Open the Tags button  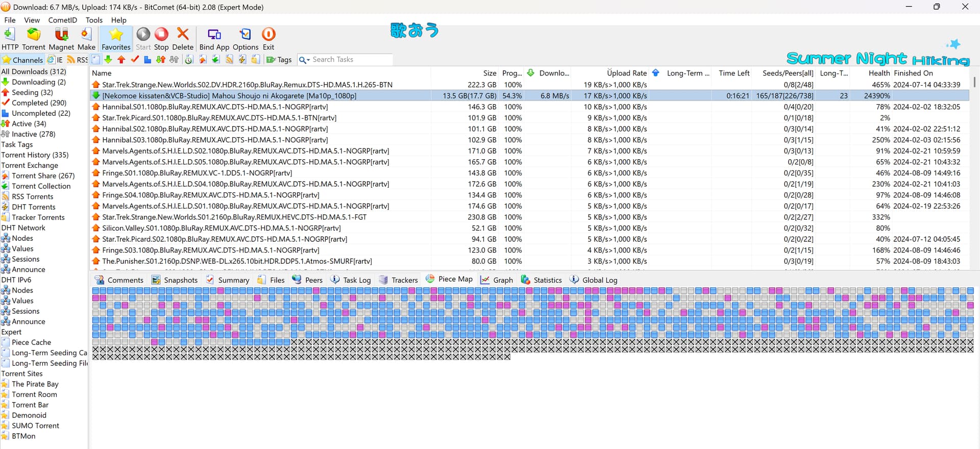click(x=279, y=60)
